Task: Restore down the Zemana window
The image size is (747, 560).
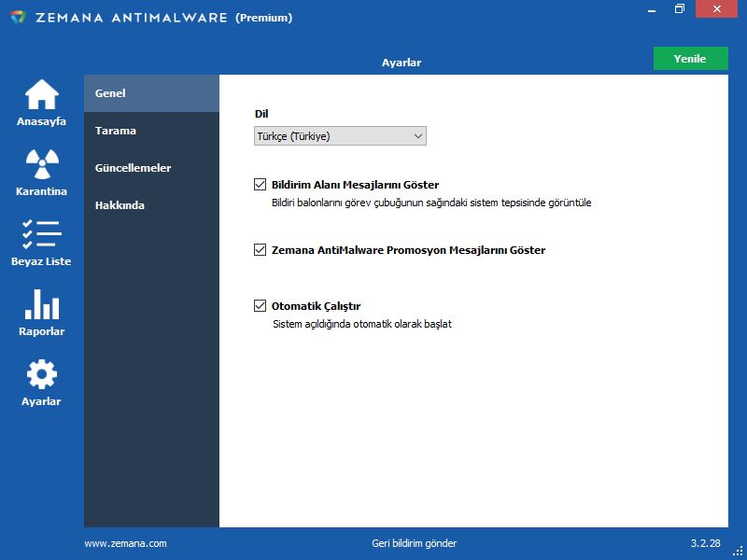Action: coord(680,9)
